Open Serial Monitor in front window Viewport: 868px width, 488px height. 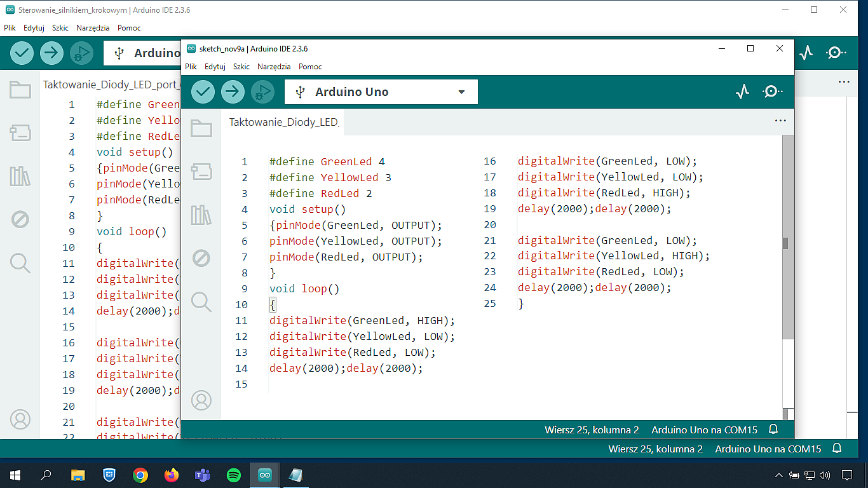(x=771, y=92)
